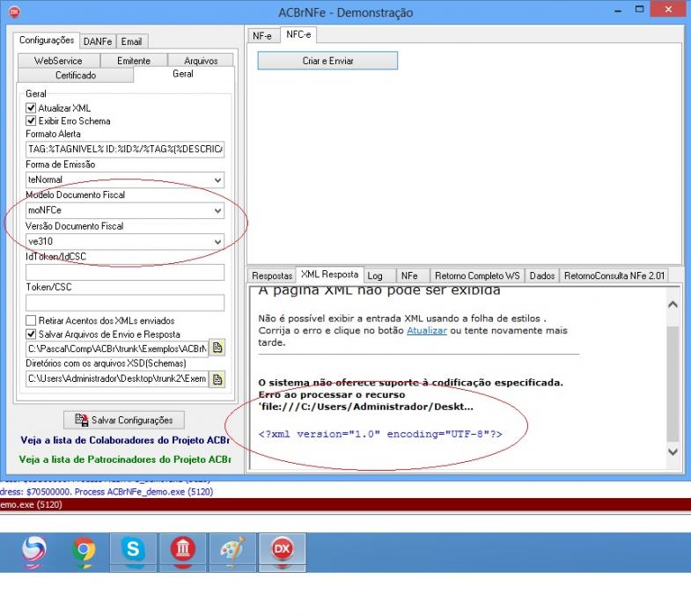Toggle the Atualizar XML checkbox

tap(31, 107)
